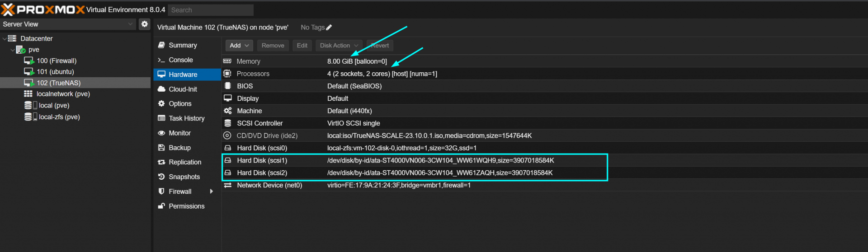Screen dimensions: 868x252
Task: Open the Console tab
Action: click(187, 60)
